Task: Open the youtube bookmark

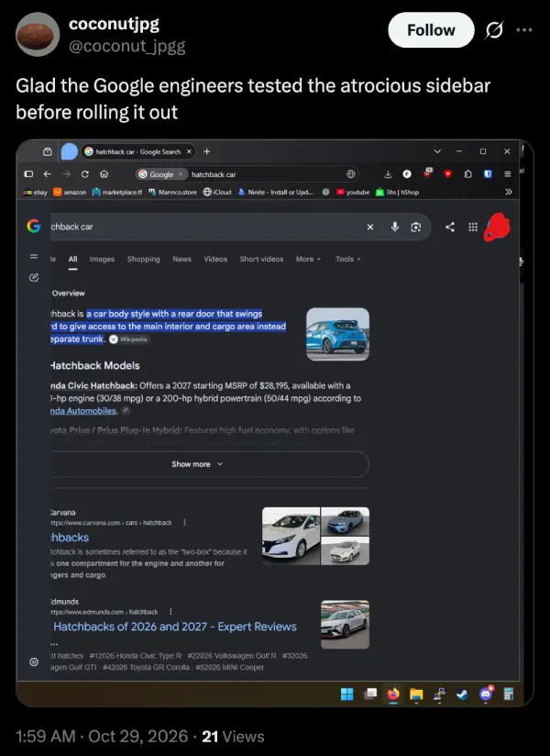Action: (353, 192)
